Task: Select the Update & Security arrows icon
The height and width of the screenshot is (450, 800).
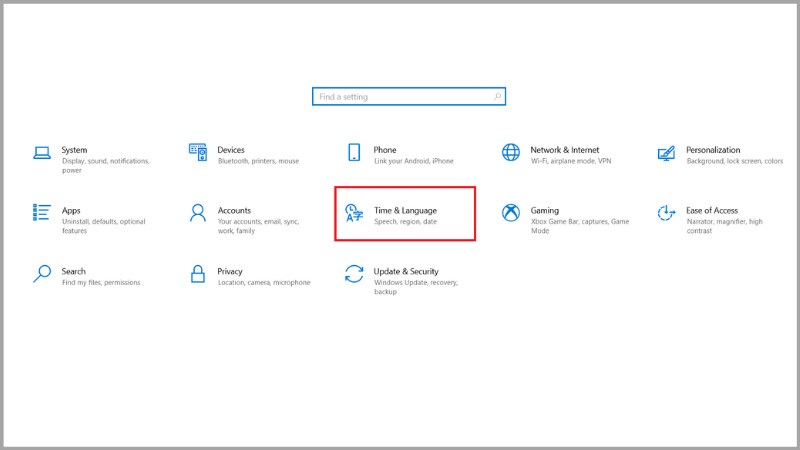Action: pyautogui.click(x=354, y=273)
